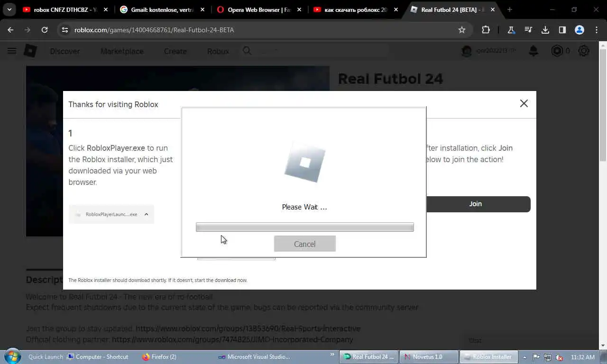Open Roblox notifications bell
607x364 pixels.
[x=533, y=51]
